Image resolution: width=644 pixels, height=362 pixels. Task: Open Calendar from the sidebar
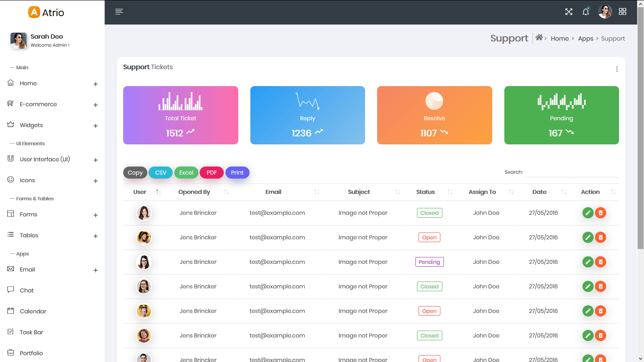coord(33,311)
